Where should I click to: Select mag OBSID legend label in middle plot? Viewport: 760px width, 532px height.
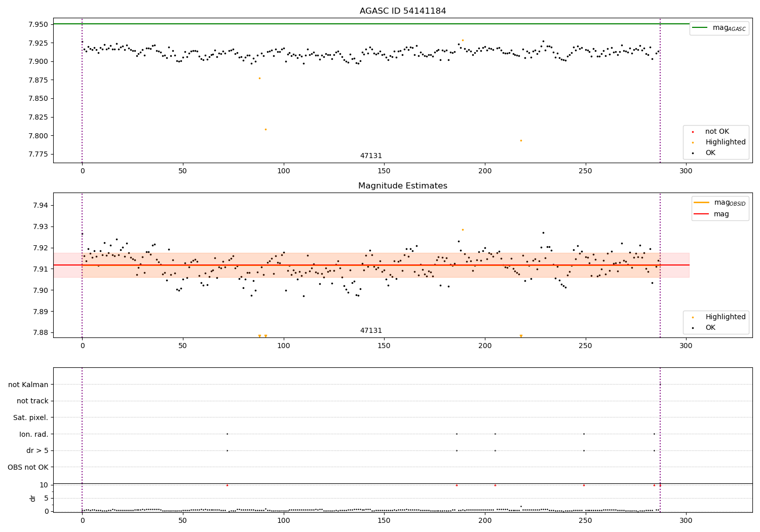click(730, 203)
